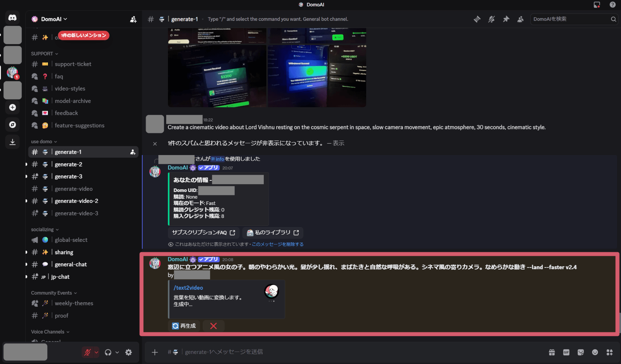The height and width of the screenshot is (364, 621).
Task: Open pinned messages pin icon
Action: click(506, 19)
